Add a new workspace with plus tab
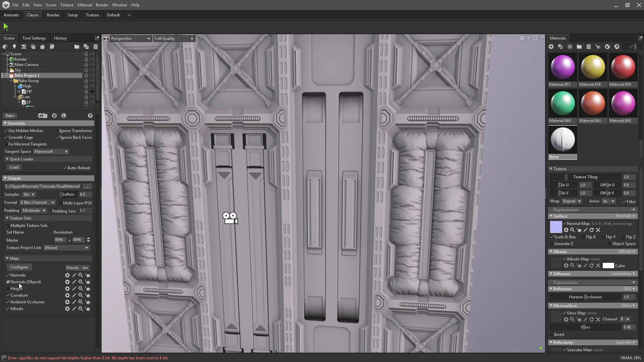 [129, 15]
